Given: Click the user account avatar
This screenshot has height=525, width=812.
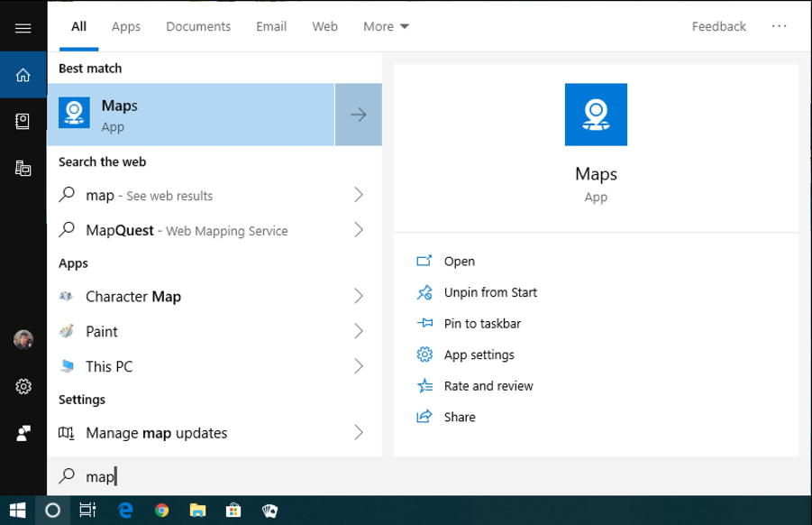Looking at the screenshot, I should 23,339.
